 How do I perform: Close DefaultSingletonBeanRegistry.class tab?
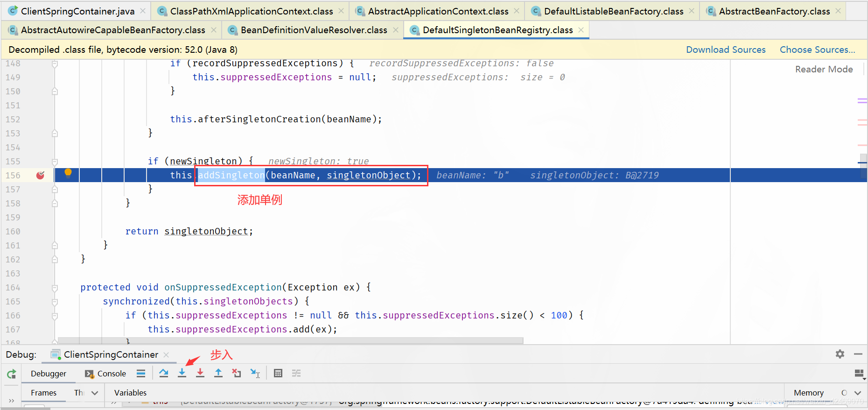coord(581,30)
